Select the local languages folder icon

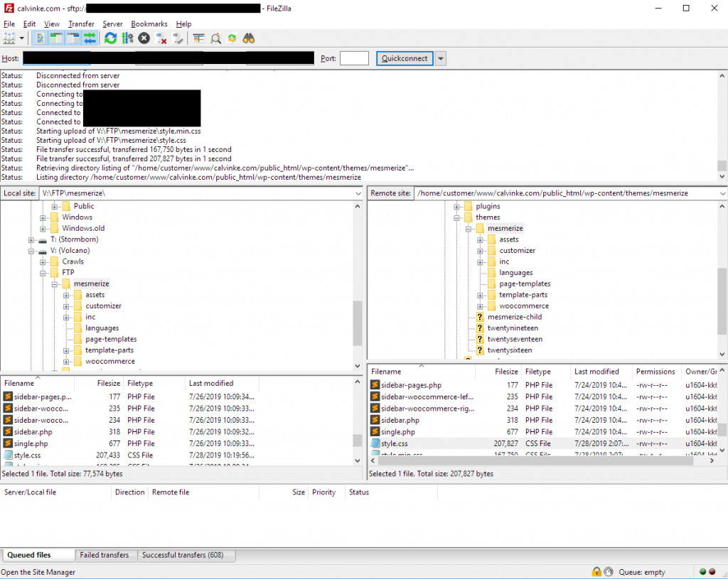coord(77,328)
